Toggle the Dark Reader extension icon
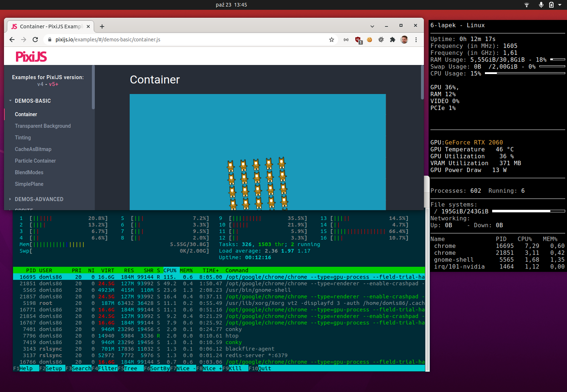This screenshot has height=392, width=567. [381, 40]
